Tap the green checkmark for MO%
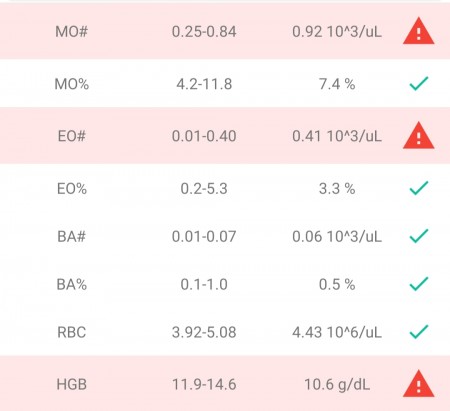 (x=419, y=84)
